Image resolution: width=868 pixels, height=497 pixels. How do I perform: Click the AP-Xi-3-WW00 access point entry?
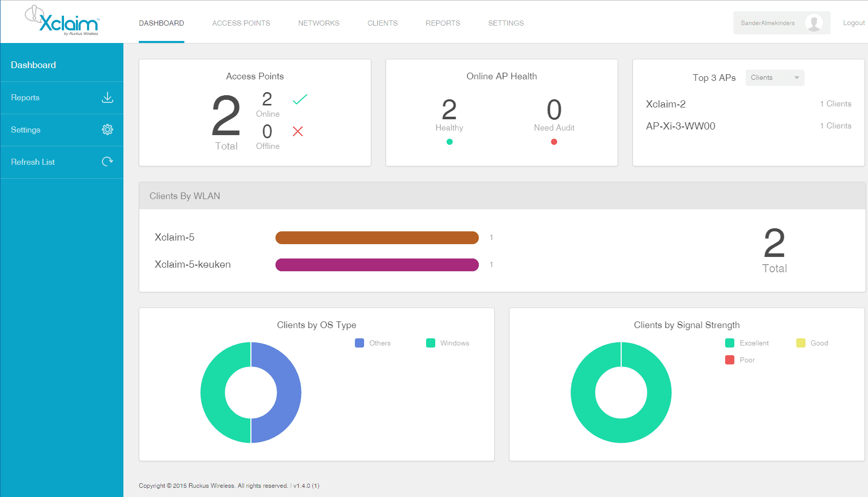tap(681, 126)
